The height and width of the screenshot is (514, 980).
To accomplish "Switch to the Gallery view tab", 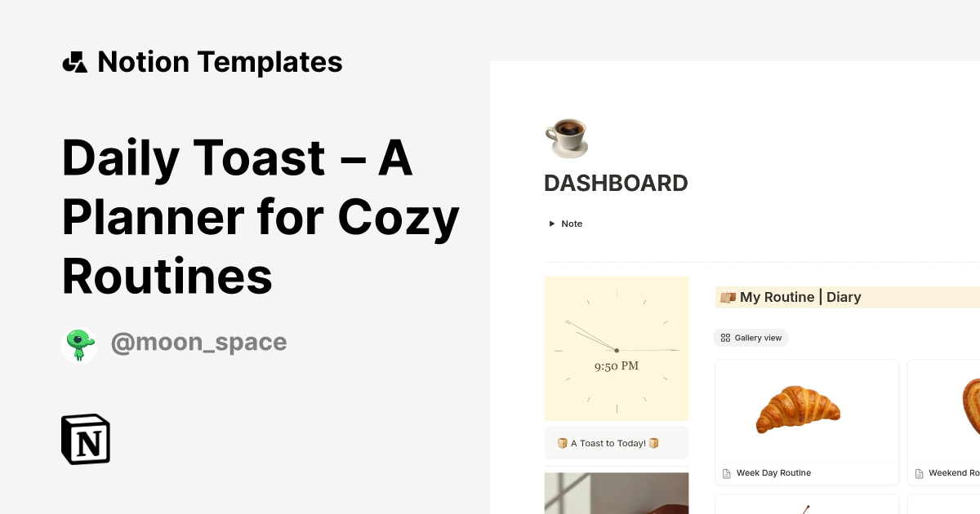I will 750,337.
